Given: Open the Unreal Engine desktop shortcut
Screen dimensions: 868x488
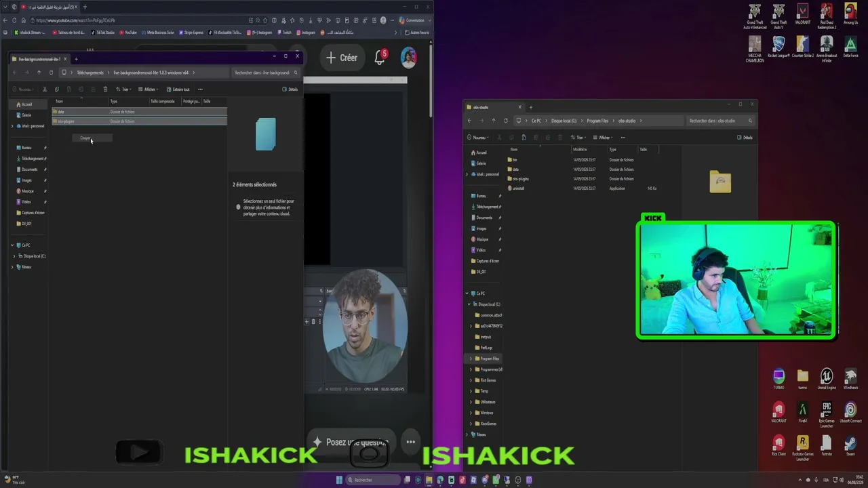Looking at the screenshot, I should pos(827,379).
